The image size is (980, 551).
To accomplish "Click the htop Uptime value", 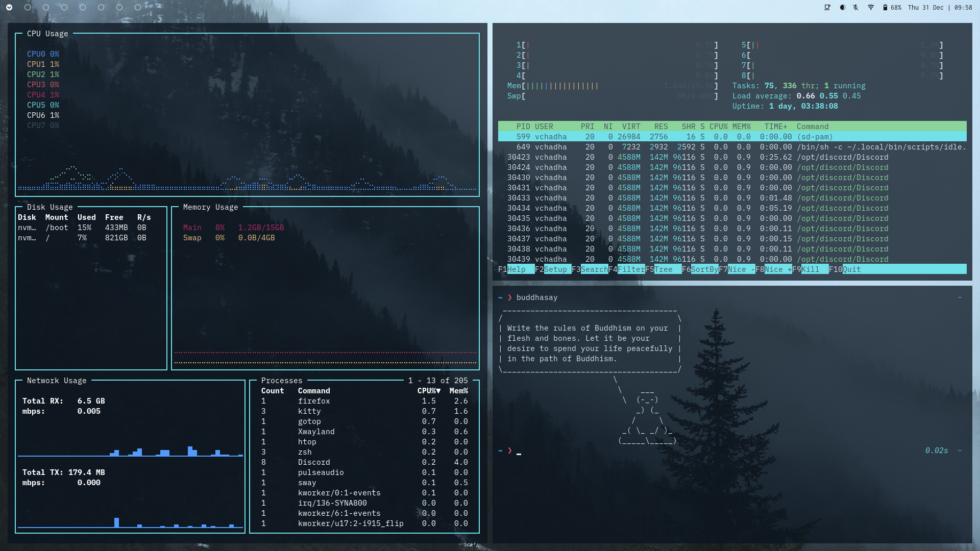I will (x=803, y=106).
